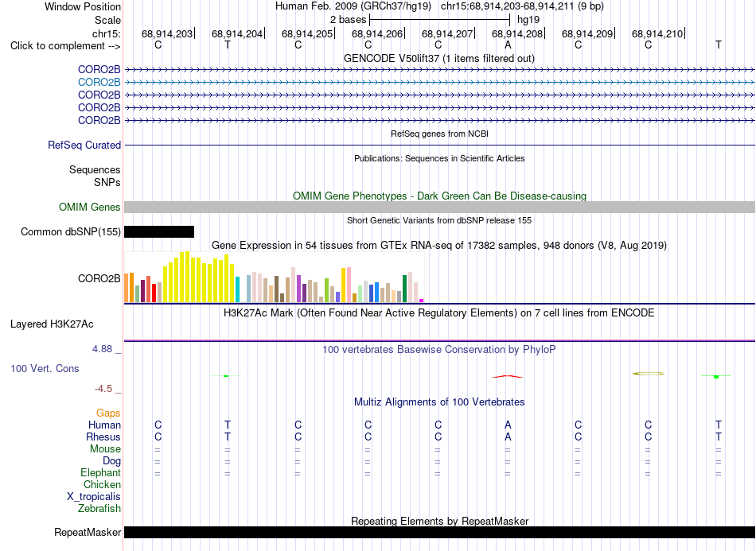Image resolution: width=756 pixels, height=551 pixels.
Task: Click the Common dbSNP(155) label
Action: 70,231
